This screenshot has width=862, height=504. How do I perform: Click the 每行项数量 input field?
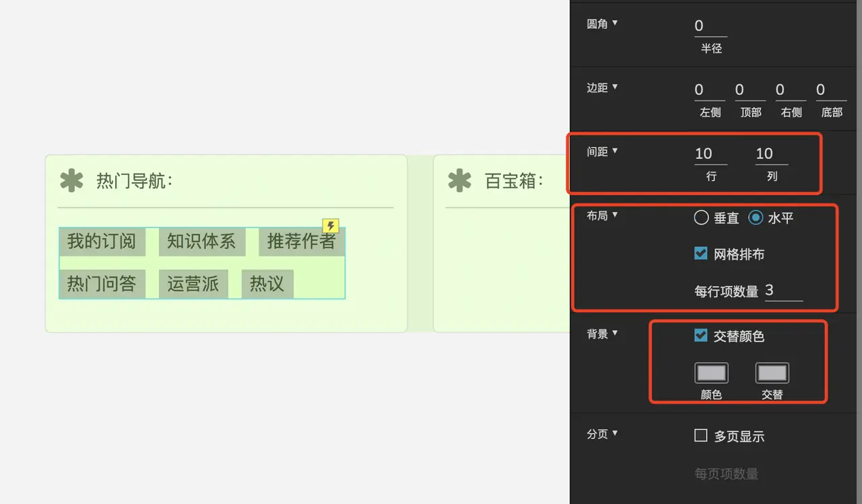coord(783,291)
